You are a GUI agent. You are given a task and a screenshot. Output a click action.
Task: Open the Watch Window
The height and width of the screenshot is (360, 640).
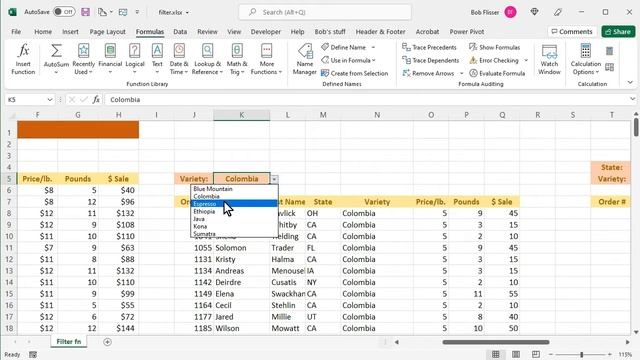(x=549, y=59)
